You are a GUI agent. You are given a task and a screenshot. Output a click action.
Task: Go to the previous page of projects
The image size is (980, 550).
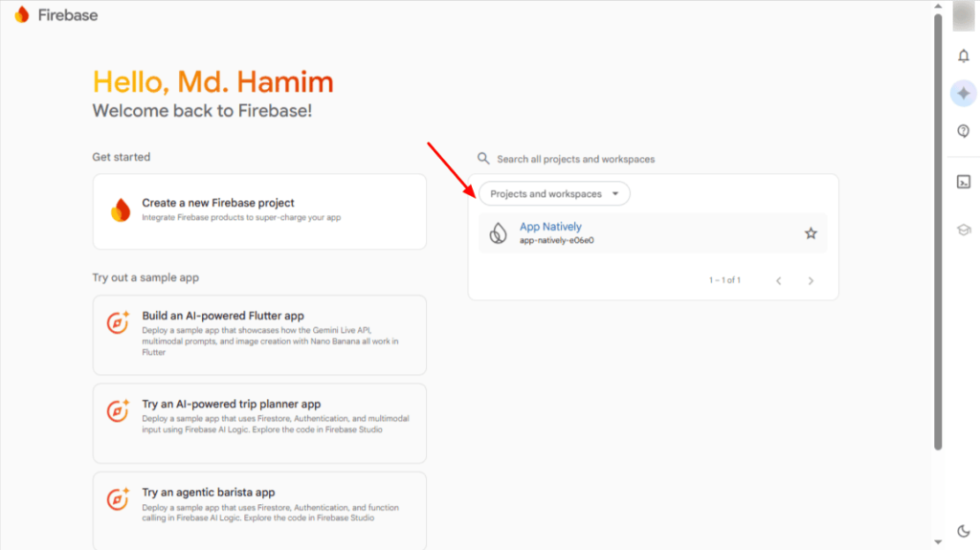(x=779, y=280)
